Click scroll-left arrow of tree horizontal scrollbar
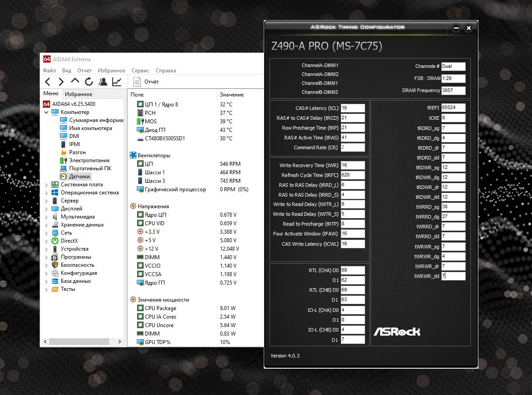 click(x=45, y=341)
